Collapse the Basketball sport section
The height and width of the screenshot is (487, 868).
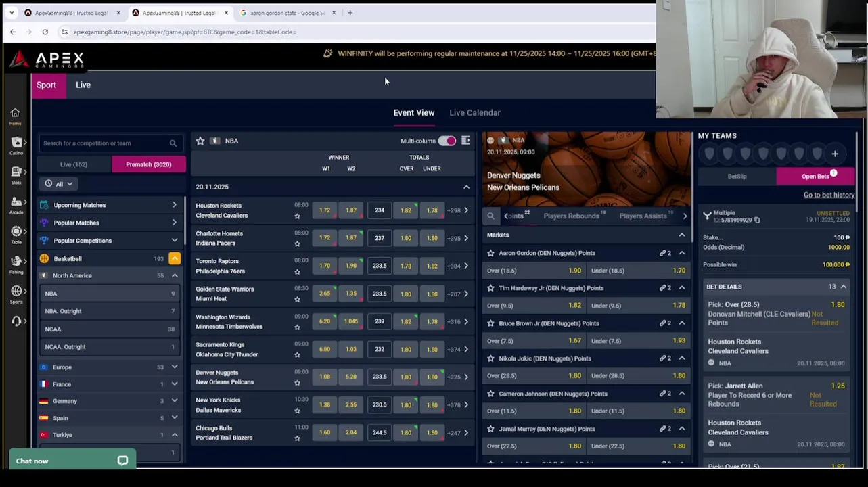175,258
